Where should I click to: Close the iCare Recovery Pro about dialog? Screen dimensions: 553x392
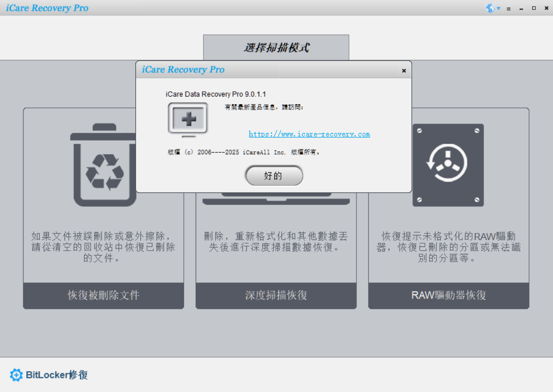click(x=404, y=70)
